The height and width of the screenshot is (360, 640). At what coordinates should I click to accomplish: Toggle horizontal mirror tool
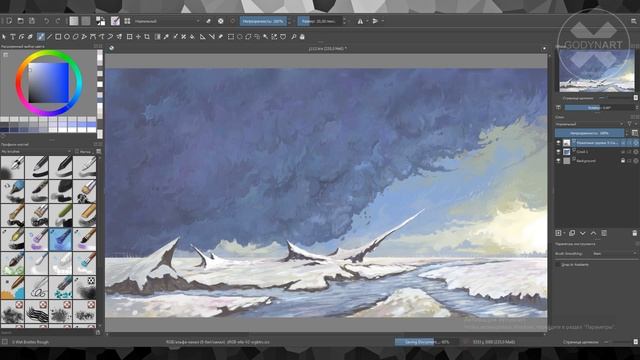pyautogui.click(x=360, y=21)
